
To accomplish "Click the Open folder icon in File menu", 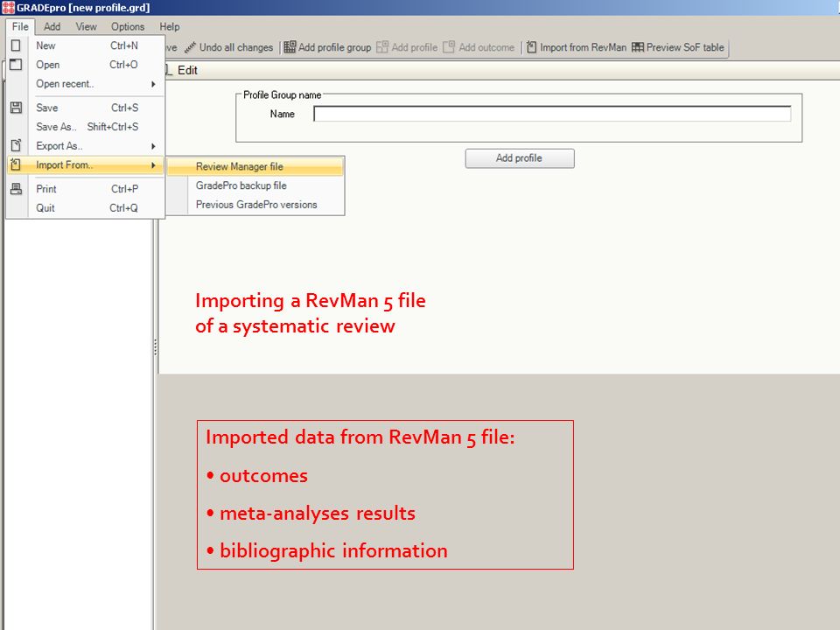I will tap(16, 64).
